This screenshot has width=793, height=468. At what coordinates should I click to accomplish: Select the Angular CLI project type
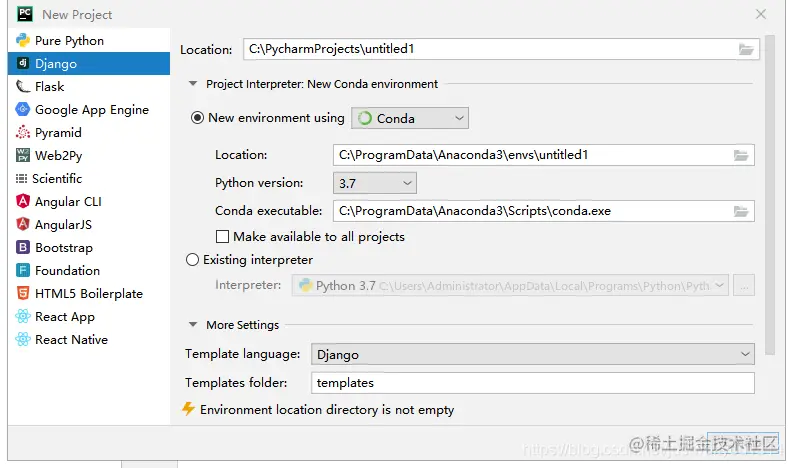(x=89, y=201)
